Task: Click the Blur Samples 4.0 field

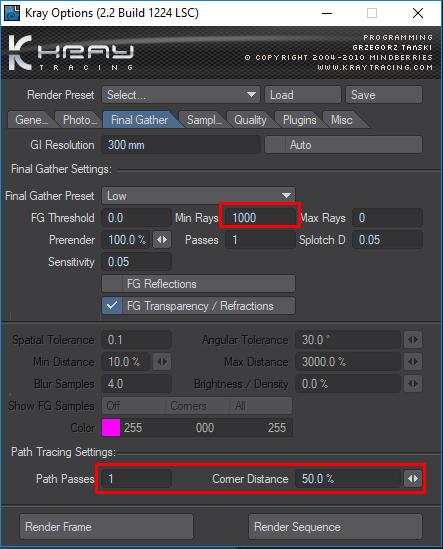Action: [137, 384]
